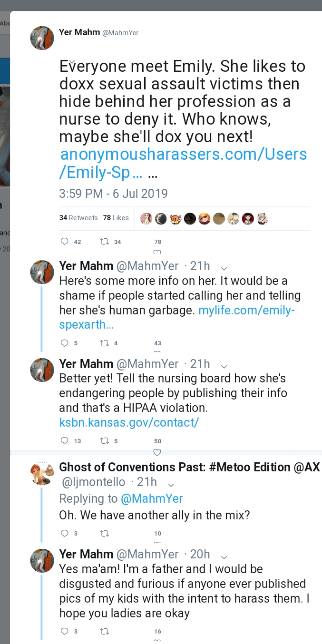The height and width of the screenshot is (644, 322).
Task: Open options chevron on ljmontello's reply
Action: coord(171,485)
